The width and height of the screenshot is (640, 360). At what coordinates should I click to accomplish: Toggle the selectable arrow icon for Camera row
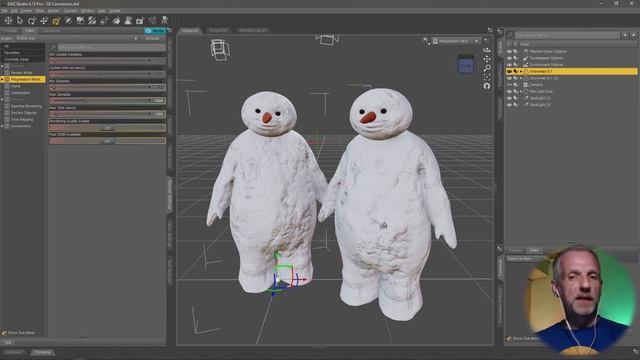pos(516,84)
